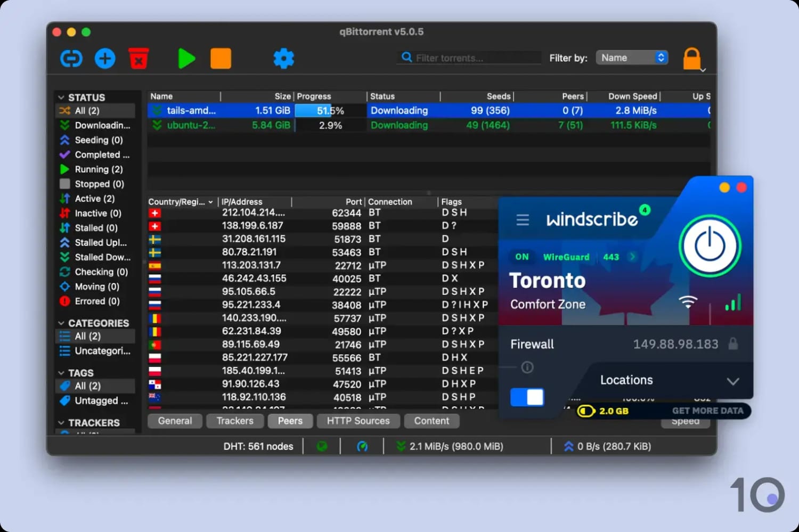Collapse the CATEGORIES sidebar section
Image resolution: width=799 pixels, height=532 pixels.
61,323
